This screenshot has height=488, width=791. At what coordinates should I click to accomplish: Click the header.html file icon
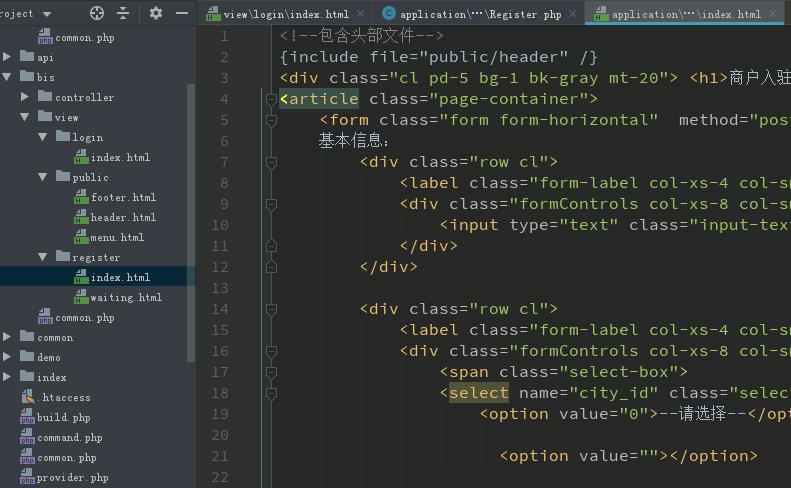point(81,217)
